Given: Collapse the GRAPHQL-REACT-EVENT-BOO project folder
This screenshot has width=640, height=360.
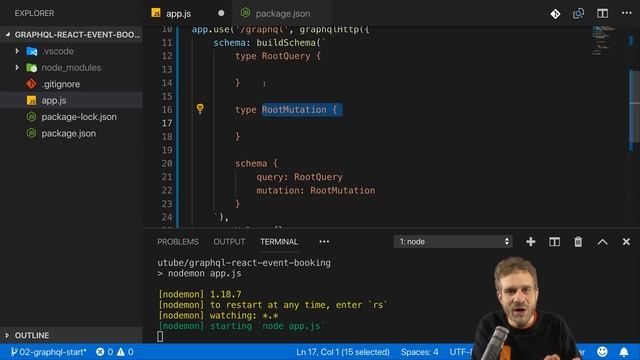Looking at the screenshot, I should coord(71,35).
